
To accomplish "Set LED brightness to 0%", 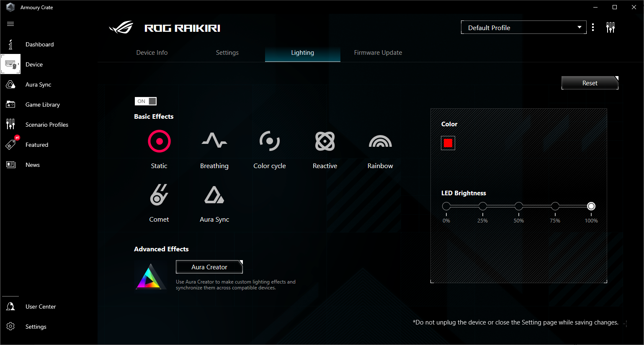I will click(x=446, y=206).
